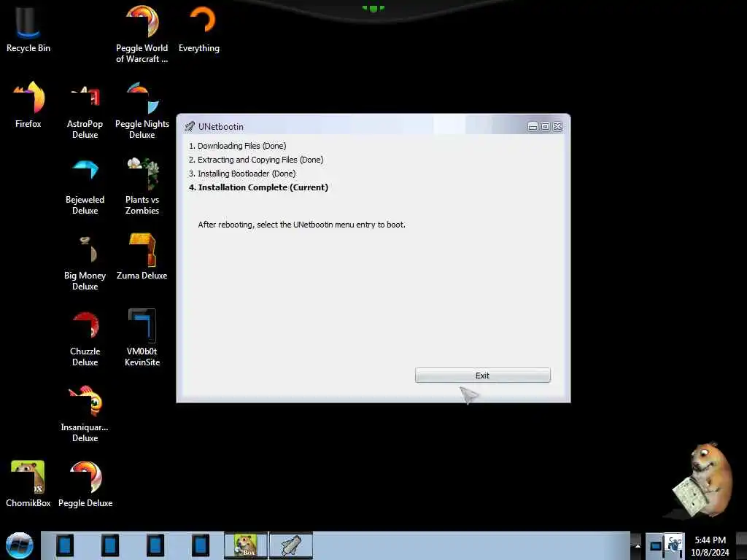This screenshot has height=560, width=747.
Task: Select the Firefox desktop icon
Action: [28, 105]
